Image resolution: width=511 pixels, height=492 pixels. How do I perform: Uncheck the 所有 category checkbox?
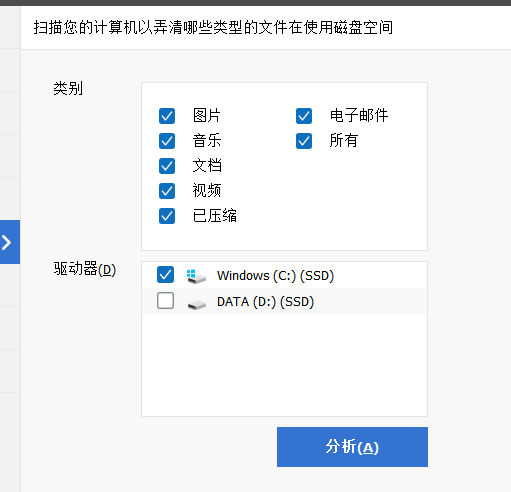(x=304, y=141)
